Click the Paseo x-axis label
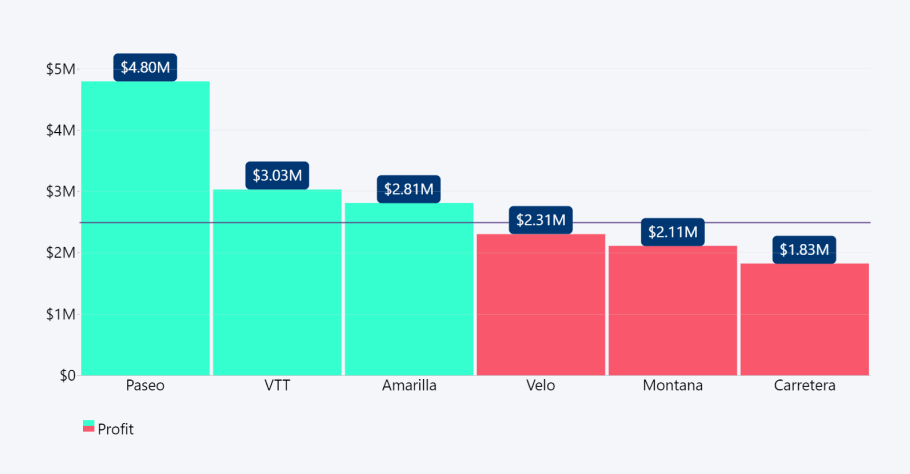The width and height of the screenshot is (910, 474). tap(145, 385)
